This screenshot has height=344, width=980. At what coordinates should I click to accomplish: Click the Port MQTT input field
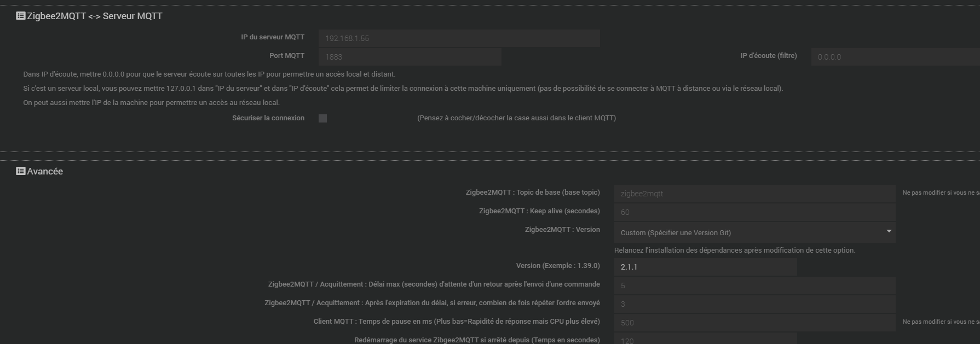pyautogui.click(x=410, y=57)
